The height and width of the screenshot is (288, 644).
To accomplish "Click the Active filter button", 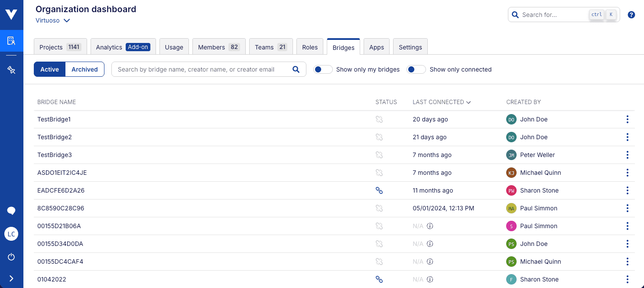I will pyautogui.click(x=49, y=69).
